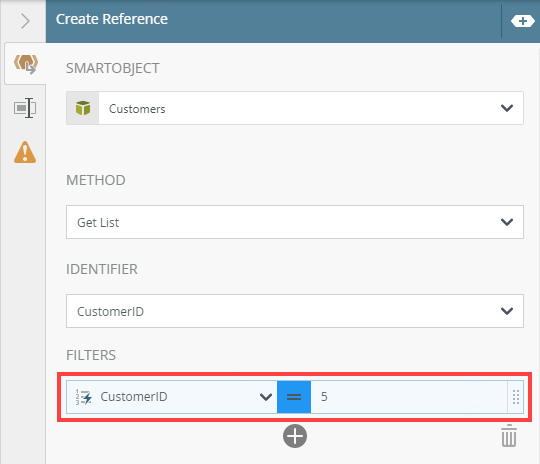Open the Get List method dropdown arrow
The height and width of the screenshot is (464, 540).
tap(507, 222)
